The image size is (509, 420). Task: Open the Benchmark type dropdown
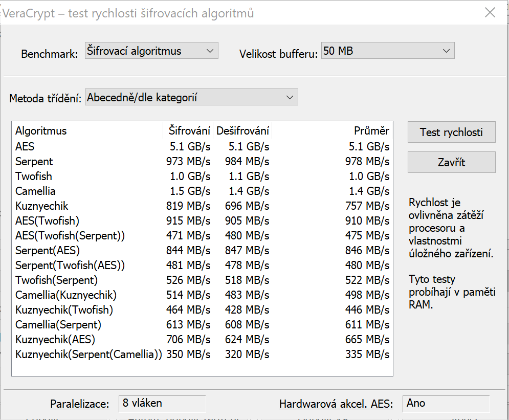pos(151,51)
